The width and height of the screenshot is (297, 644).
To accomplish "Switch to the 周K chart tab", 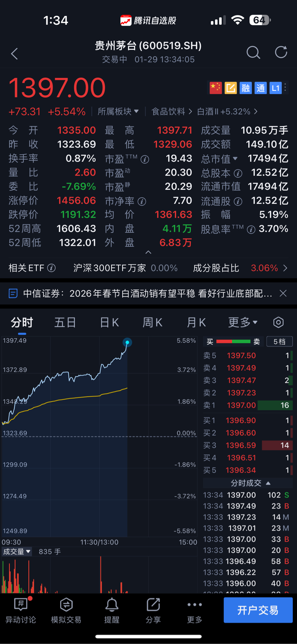I will tap(152, 322).
